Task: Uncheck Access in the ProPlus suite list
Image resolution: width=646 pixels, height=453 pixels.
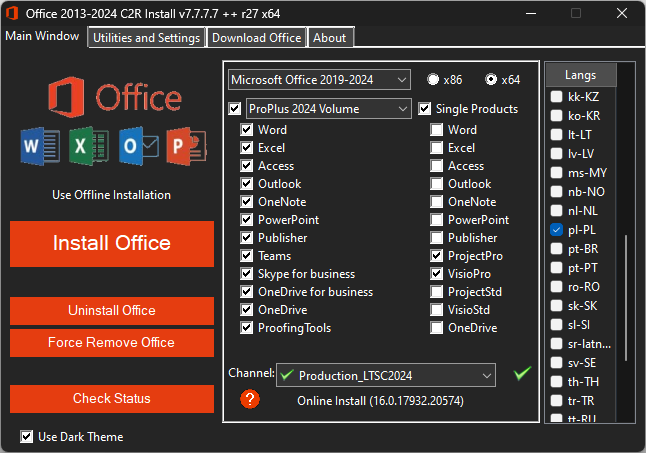Action: click(246, 166)
